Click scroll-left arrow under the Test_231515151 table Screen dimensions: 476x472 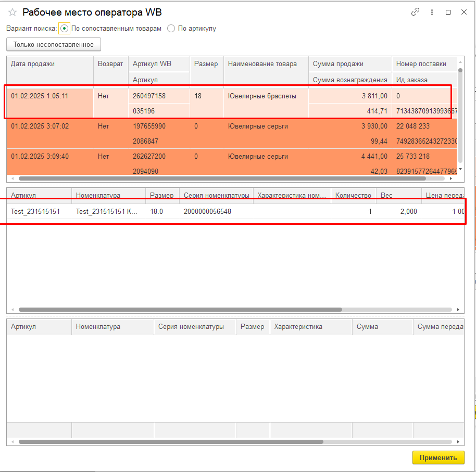12,310
